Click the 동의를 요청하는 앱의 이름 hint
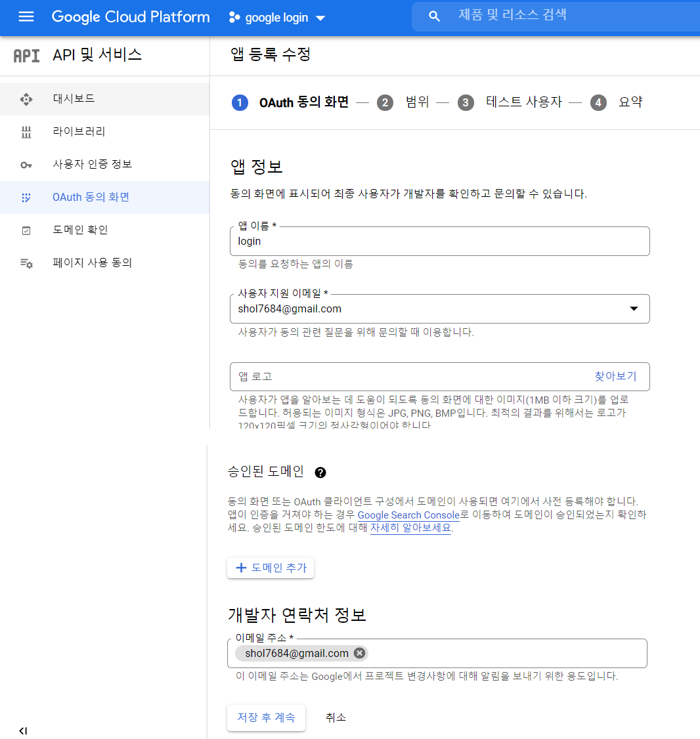700x739 pixels. (295, 264)
